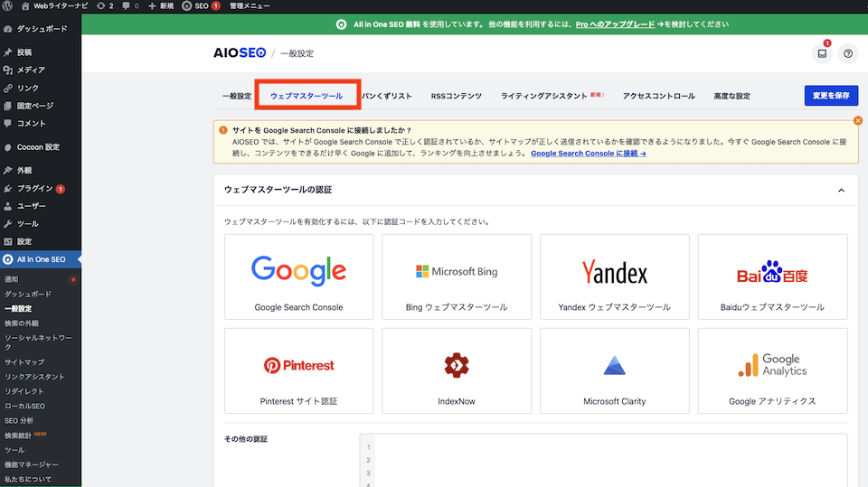Open 検索の外観 submenu item

[22, 323]
